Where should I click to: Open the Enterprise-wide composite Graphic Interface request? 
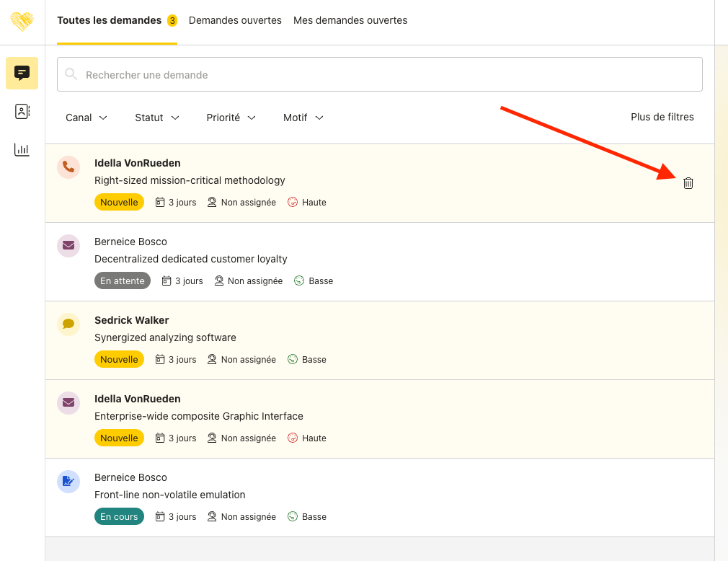[x=198, y=416]
